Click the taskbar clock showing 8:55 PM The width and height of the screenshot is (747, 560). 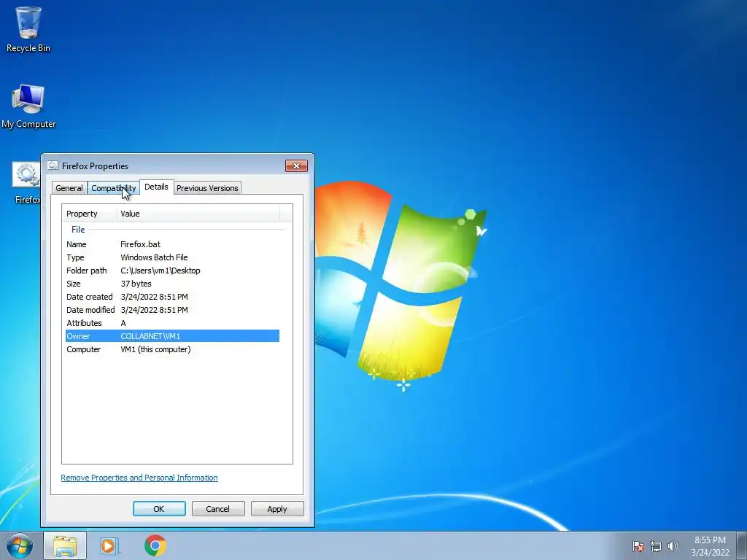pos(710,546)
